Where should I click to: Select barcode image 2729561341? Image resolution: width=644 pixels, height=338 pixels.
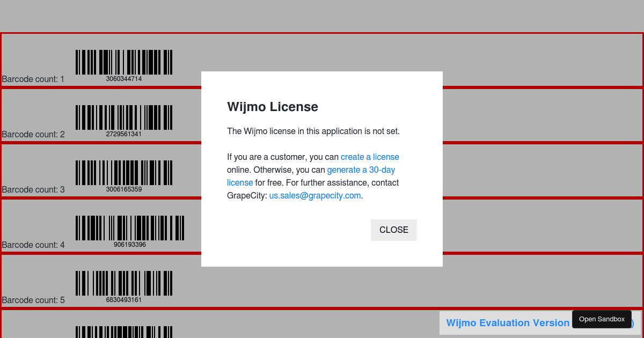tap(124, 121)
